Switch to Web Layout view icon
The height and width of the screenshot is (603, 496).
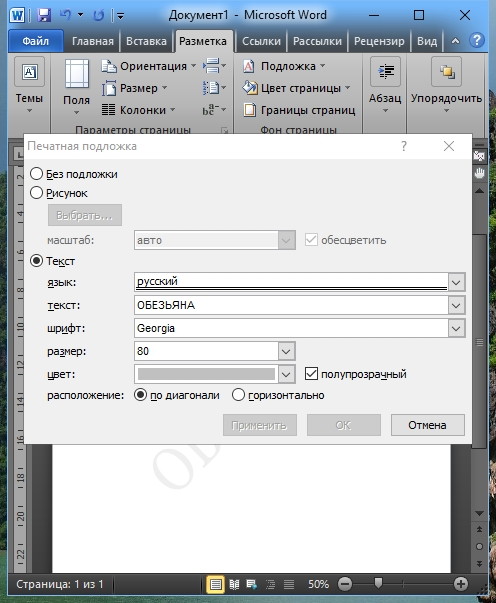(252, 584)
